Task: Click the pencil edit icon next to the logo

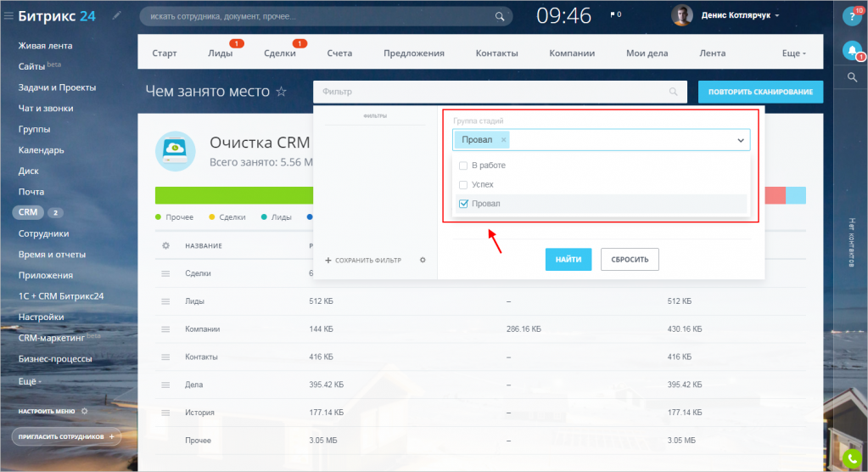Action: coord(116,15)
